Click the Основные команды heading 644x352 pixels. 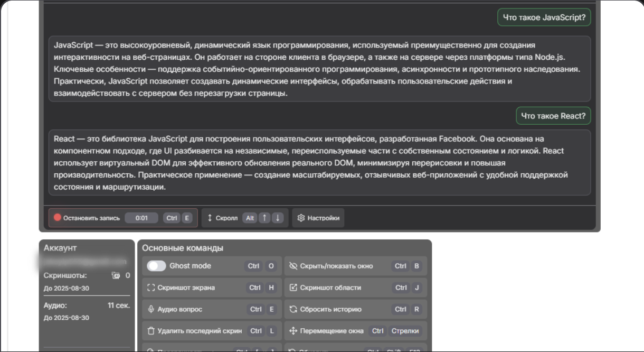pos(183,248)
